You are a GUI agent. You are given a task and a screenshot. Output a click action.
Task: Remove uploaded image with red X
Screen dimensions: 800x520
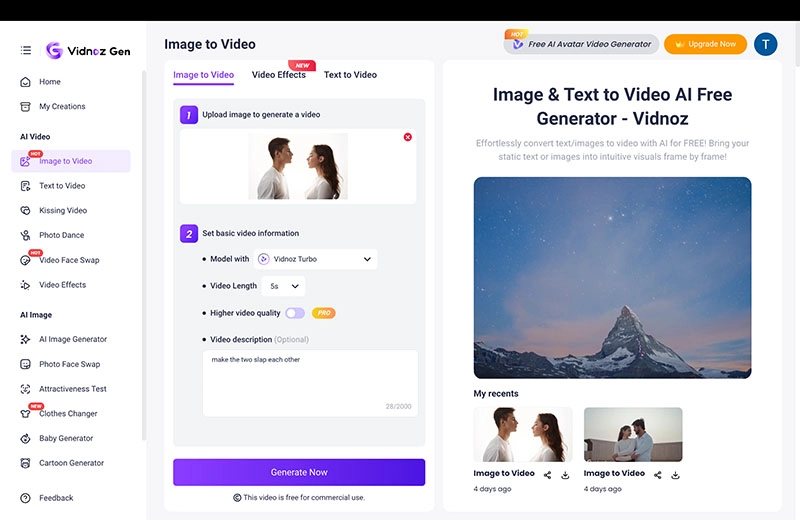[408, 137]
